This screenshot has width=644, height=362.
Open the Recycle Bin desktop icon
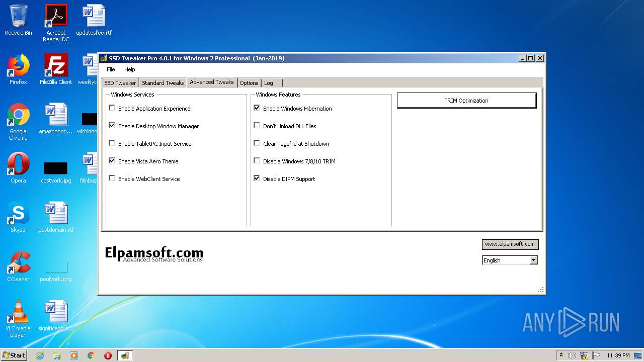point(18,20)
